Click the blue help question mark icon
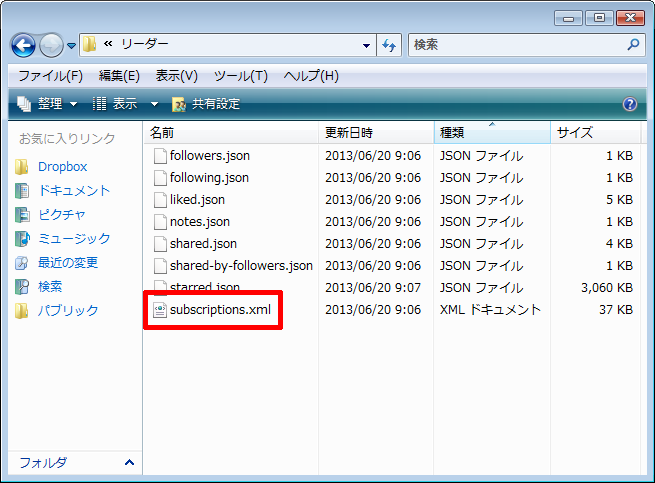The width and height of the screenshot is (655, 483). click(x=630, y=104)
